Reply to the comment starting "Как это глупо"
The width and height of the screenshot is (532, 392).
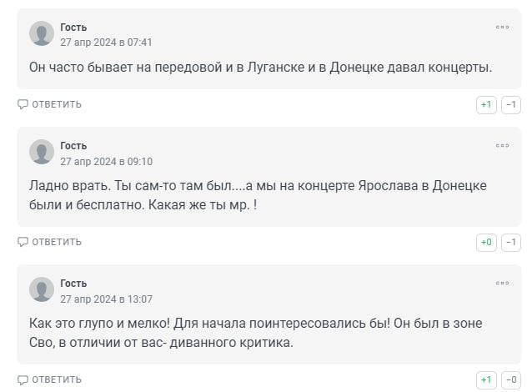click(50, 379)
